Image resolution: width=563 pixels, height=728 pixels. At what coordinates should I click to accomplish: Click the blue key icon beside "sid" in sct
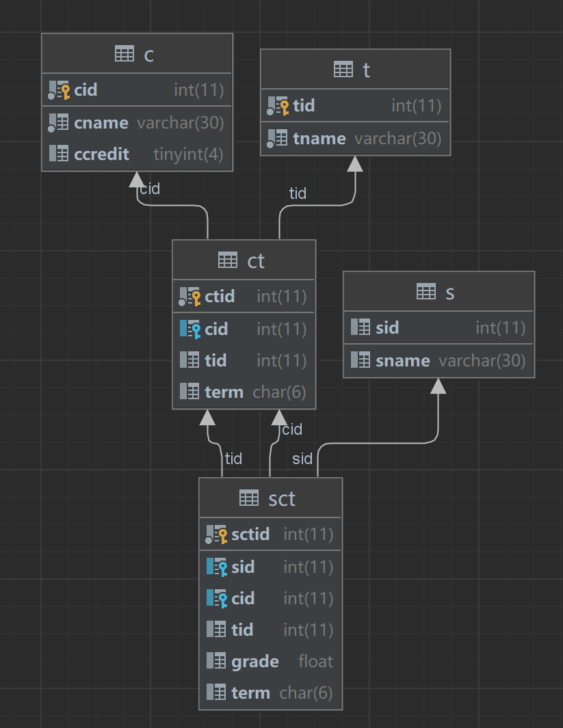[x=222, y=567]
